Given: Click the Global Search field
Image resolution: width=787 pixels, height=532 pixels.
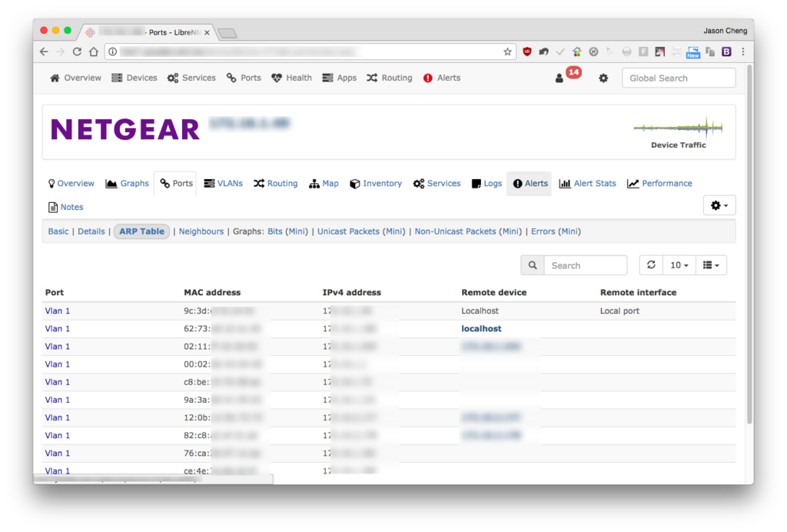Looking at the screenshot, I should [x=679, y=78].
